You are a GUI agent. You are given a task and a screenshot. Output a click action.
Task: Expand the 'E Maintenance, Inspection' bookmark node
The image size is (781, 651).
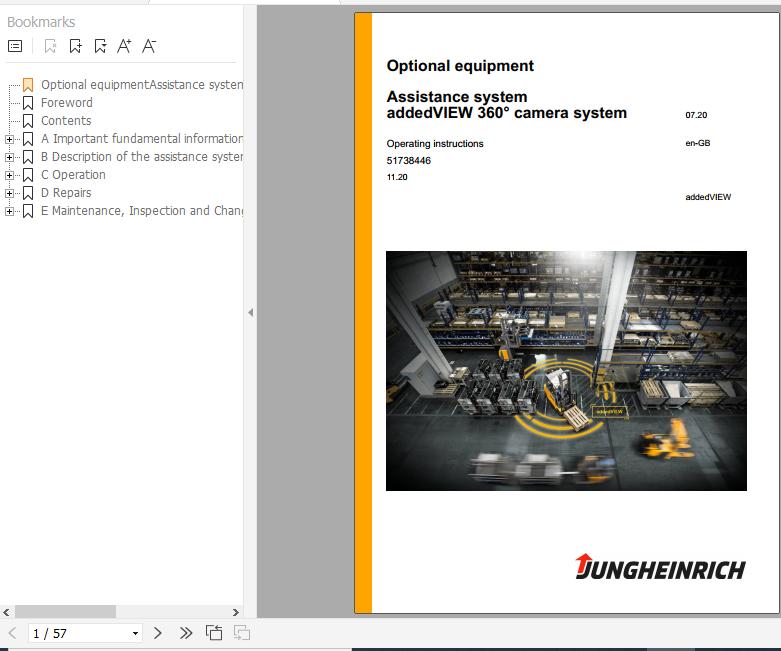(x=9, y=211)
